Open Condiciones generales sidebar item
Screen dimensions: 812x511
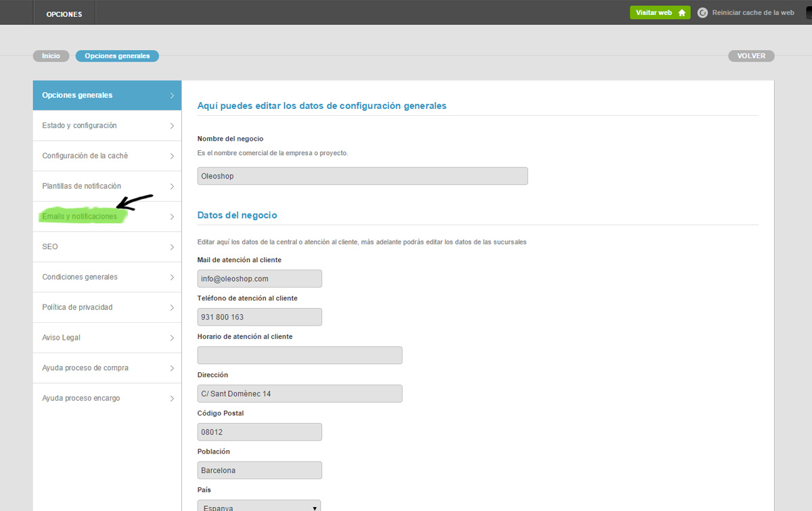(107, 277)
